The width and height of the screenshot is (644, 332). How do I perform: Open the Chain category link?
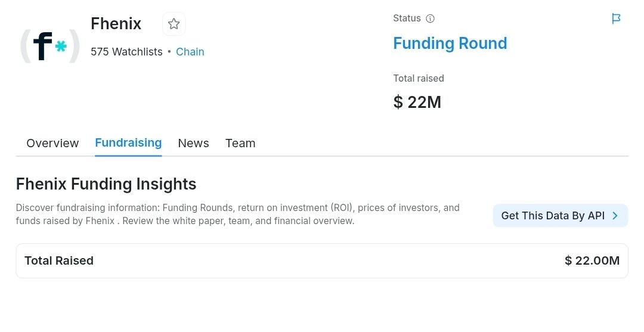point(190,52)
